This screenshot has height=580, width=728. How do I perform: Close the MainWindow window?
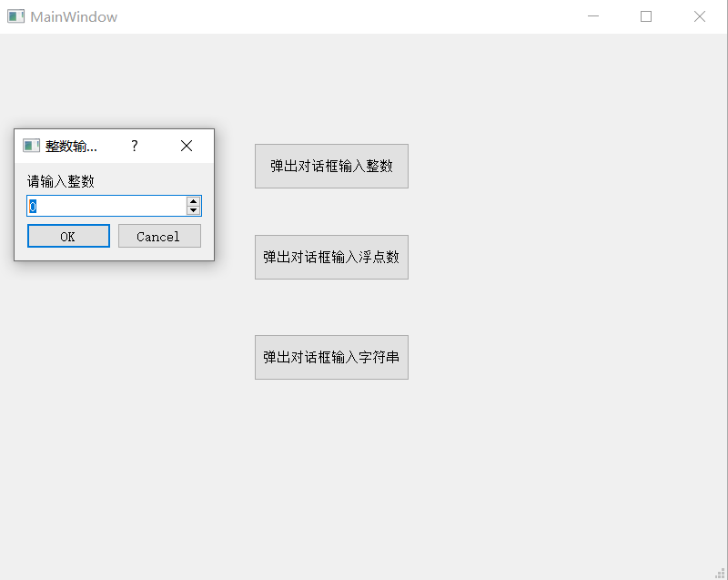click(700, 16)
